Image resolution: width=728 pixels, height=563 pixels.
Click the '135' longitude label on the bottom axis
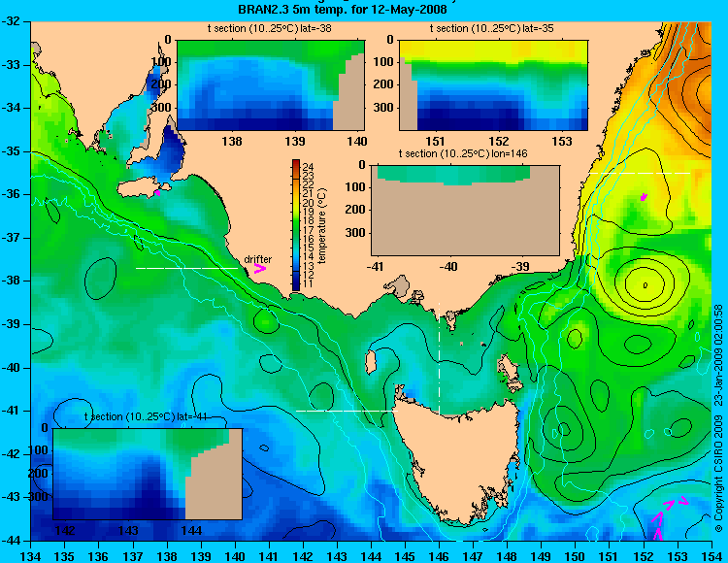64,556
